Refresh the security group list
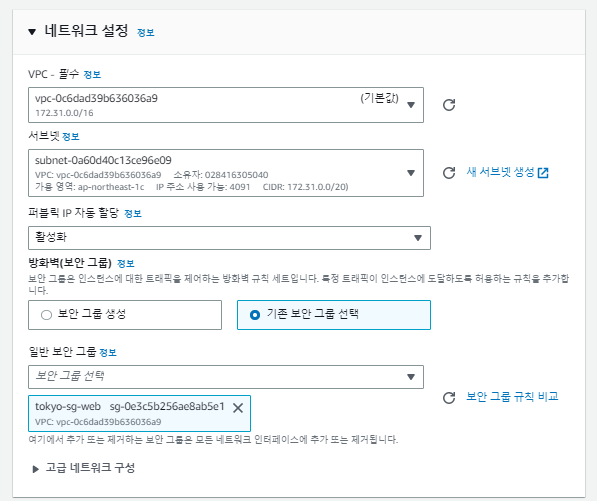The image size is (597, 501). (x=449, y=398)
